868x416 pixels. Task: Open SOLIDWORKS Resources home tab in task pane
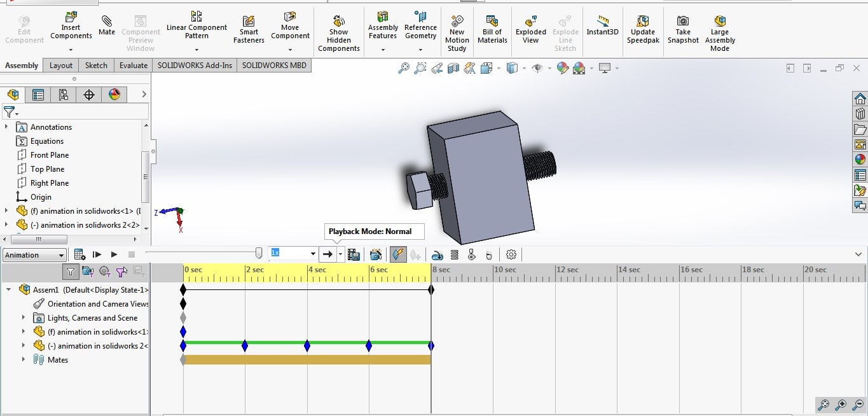point(860,99)
